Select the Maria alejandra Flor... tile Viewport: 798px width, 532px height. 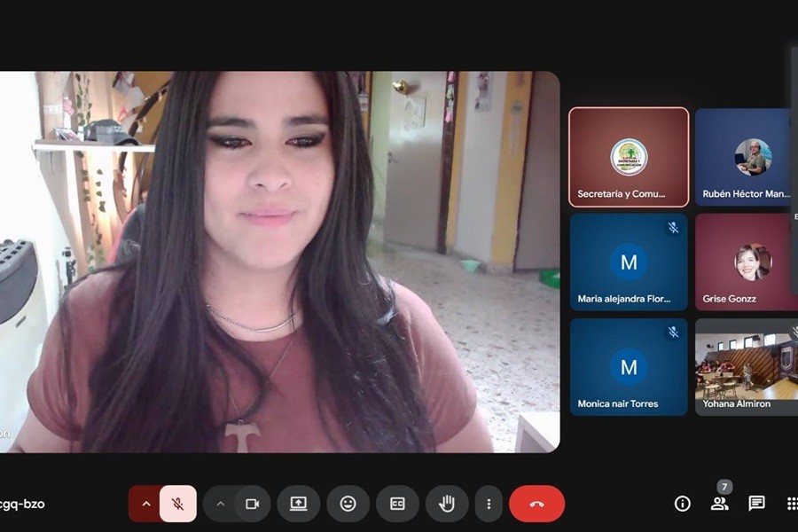click(629, 262)
